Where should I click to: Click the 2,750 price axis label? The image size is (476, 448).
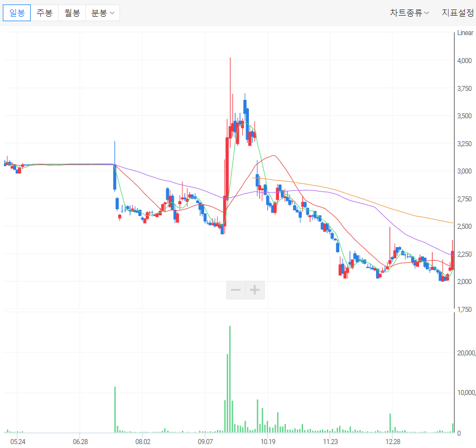[x=464, y=199]
